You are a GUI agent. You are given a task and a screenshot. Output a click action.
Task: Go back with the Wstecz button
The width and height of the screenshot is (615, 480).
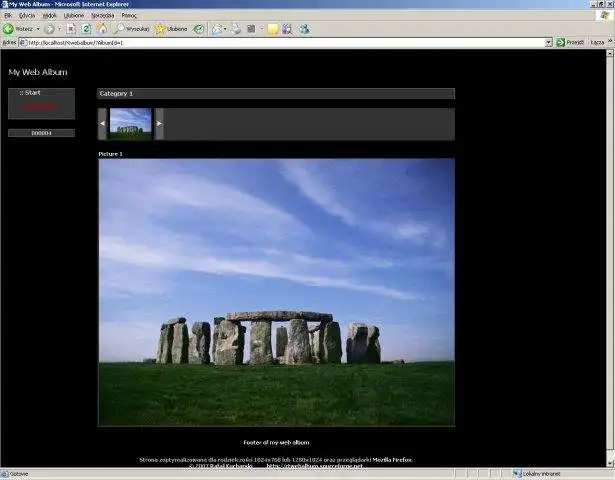[18, 29]
